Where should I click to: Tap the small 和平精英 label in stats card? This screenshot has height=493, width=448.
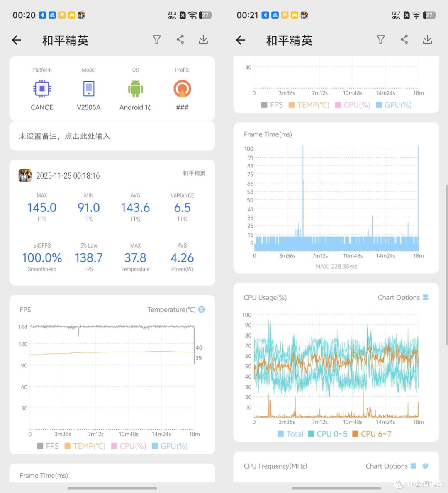coord(194,173)
